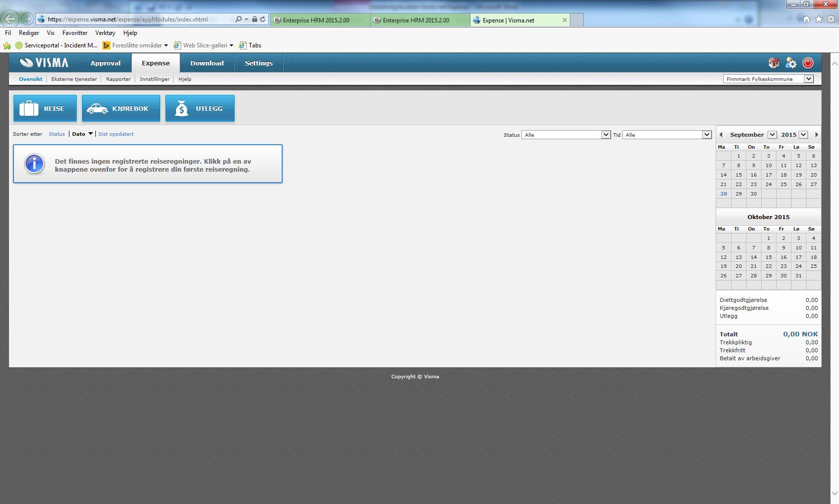The height and width of the screenshot is (504, 839).
Task: Switch to the Expense tab
Action: (156, 63)
